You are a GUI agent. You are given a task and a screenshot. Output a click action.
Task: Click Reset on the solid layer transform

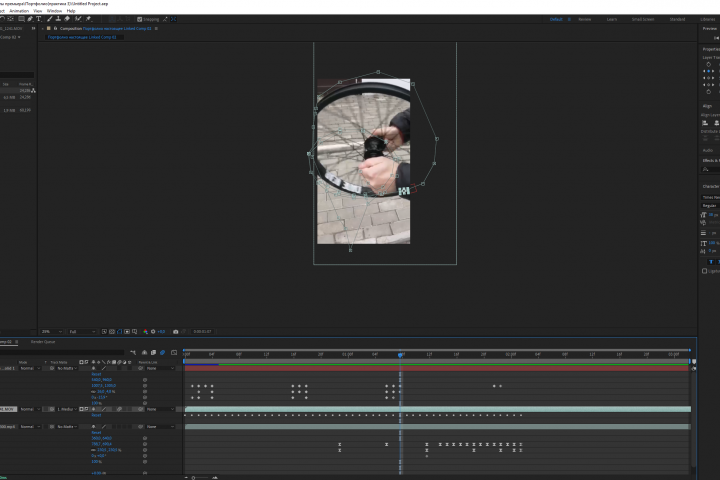coord(96,374)
